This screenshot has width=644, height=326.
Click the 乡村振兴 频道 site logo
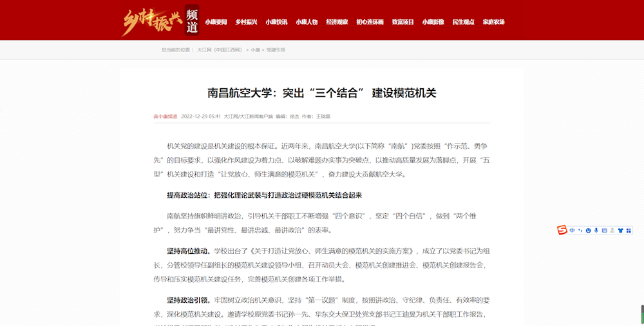click(x=160, y=21)
